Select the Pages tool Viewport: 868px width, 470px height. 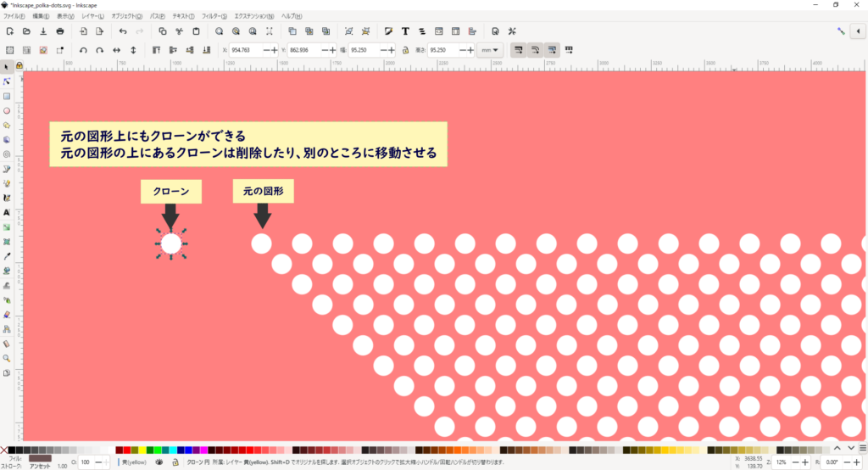pyautogui.click(x=7, y=373)
